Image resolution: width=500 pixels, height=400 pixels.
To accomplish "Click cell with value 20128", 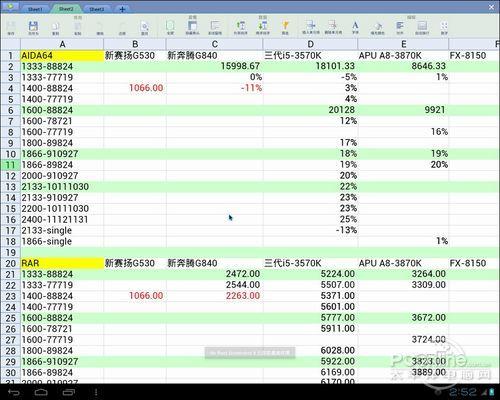I will pos(310,110).
